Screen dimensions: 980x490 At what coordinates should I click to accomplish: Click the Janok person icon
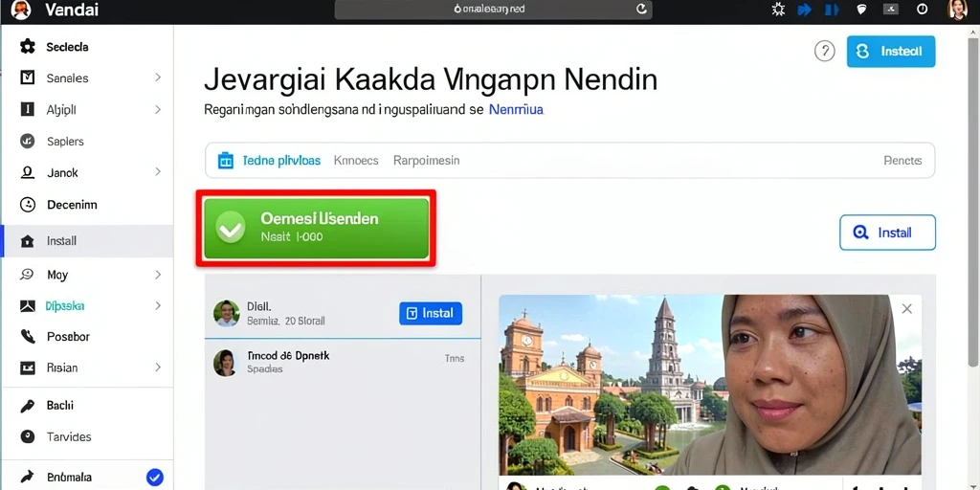tap(28, 172)
